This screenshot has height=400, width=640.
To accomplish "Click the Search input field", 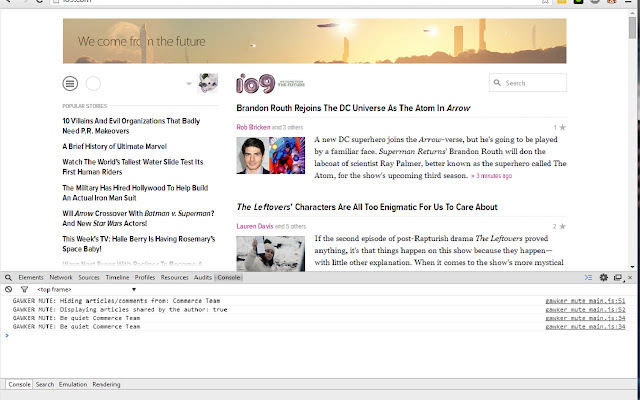I will [527, 83].
